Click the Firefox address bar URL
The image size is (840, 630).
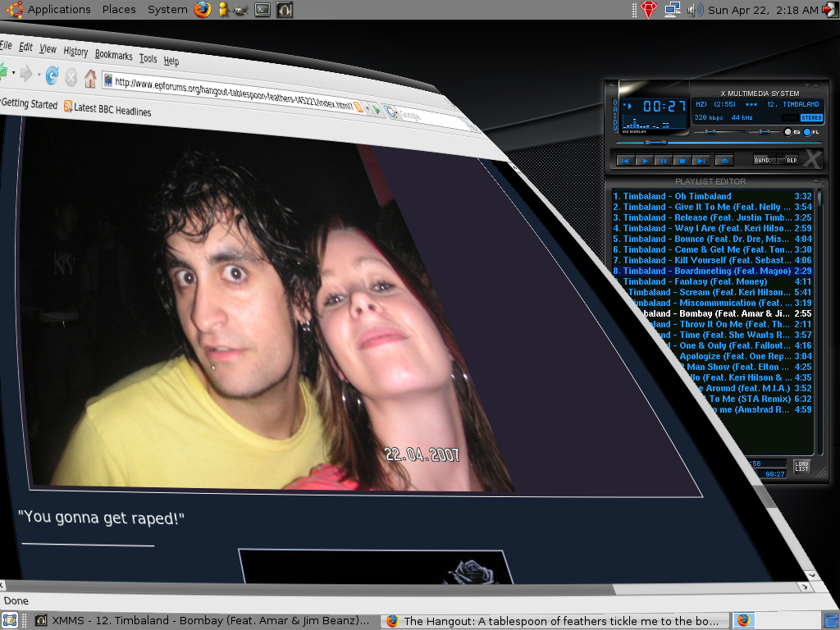click(233, 94)
